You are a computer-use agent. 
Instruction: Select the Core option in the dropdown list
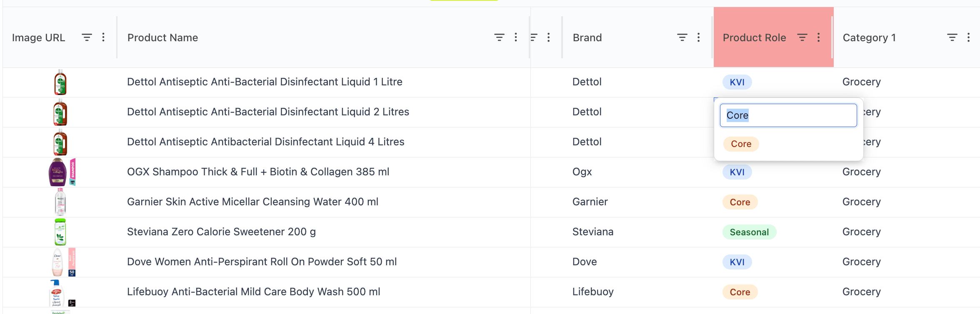click(741, 144)
